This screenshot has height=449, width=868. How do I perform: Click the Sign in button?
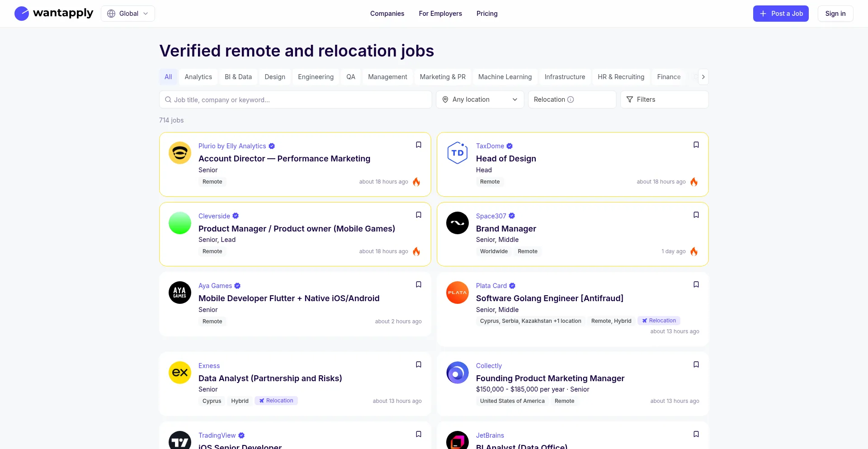click(x=835, y=14)
